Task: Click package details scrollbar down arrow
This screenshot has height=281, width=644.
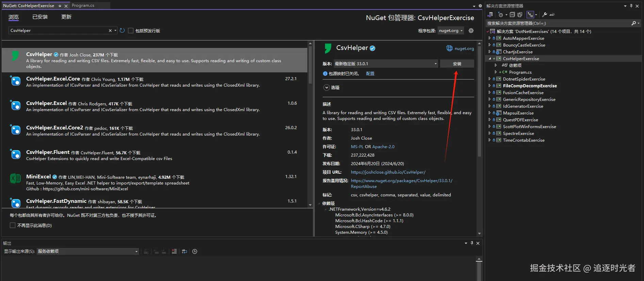Action: pyautogui.click(x=479, y=234)
